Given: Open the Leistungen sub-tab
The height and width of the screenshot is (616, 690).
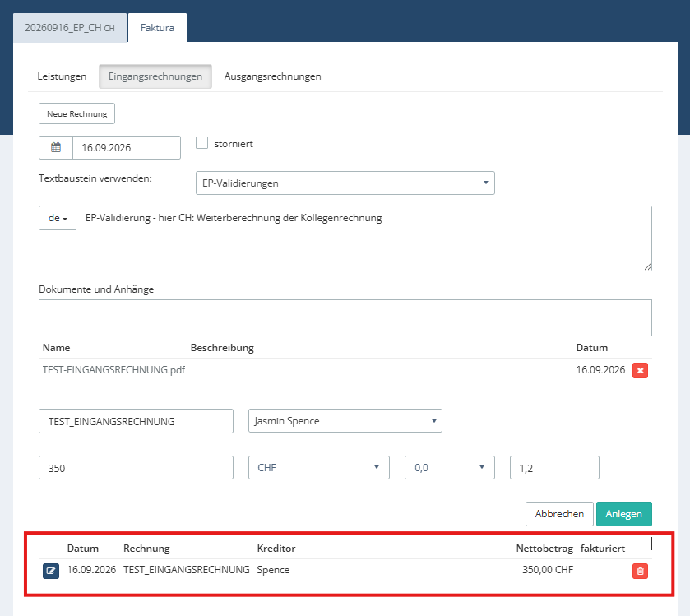Looking at the screenshot, I should point(62,76).
